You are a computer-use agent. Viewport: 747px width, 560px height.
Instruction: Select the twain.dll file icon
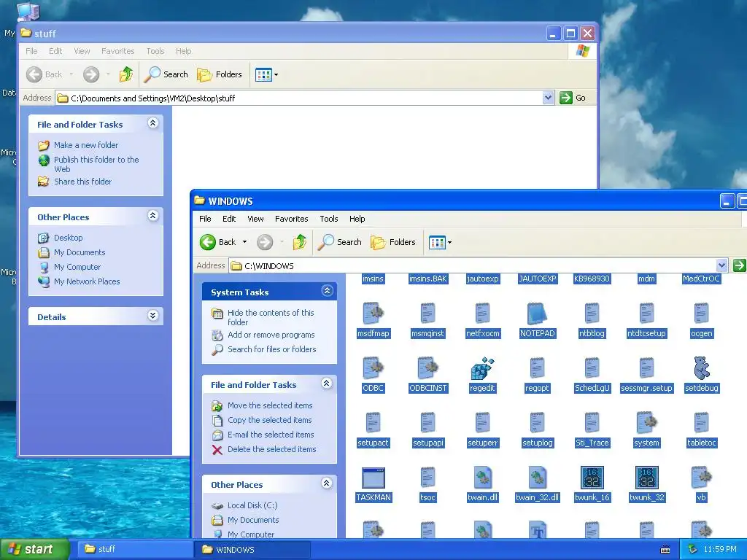483,478
